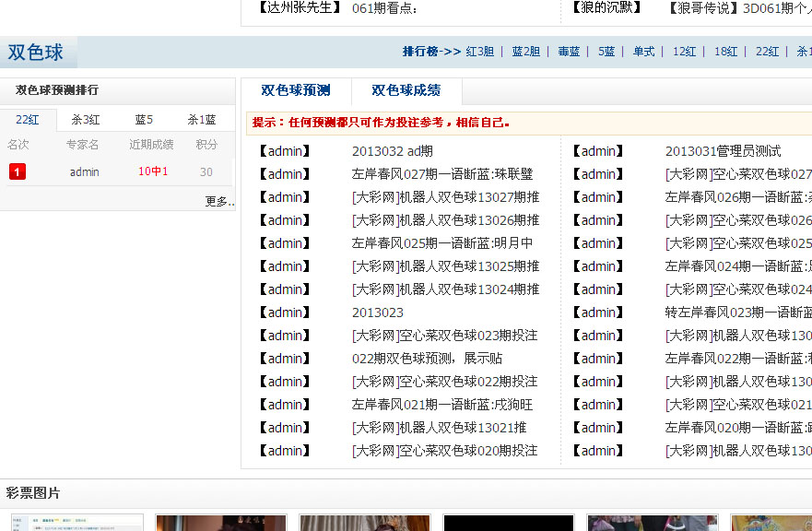Open the 18红 leaderboard link
The height and width of the screenshot is (531, 812).
point(725,52)
